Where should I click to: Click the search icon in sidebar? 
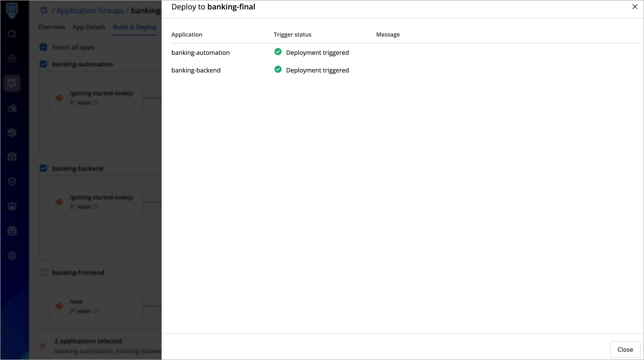[12, 34]
